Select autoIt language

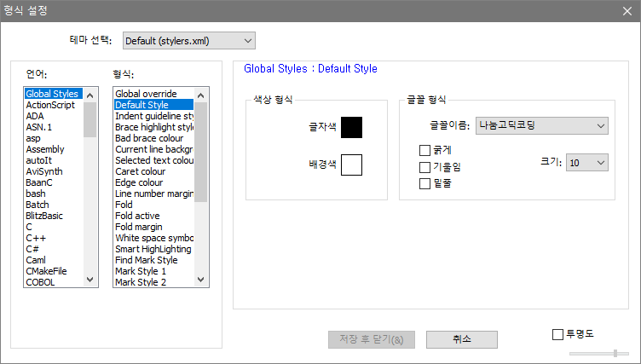pyautogui.click(x=54, y=160)
